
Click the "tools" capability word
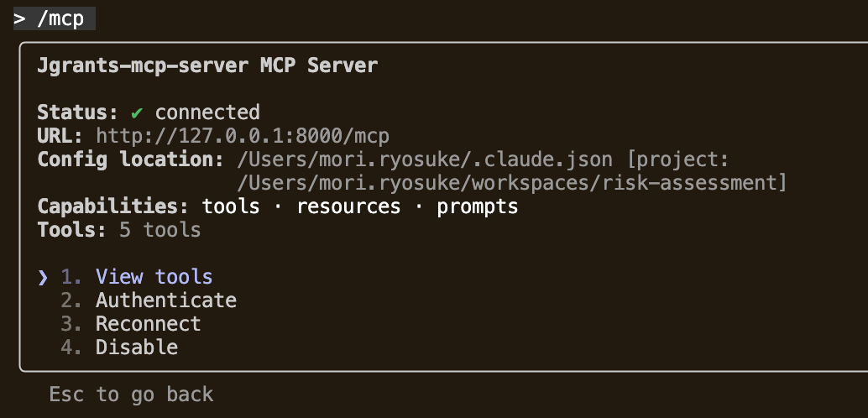[231, 206]
